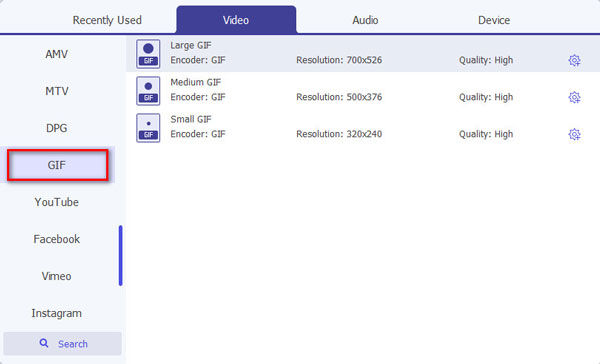Click the magnifier search icon
The image size is (600, 364).
point(44,343)
